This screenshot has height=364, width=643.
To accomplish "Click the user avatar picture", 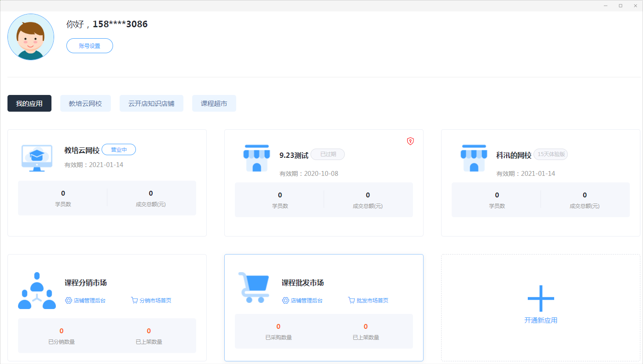I will pos(31,37).
